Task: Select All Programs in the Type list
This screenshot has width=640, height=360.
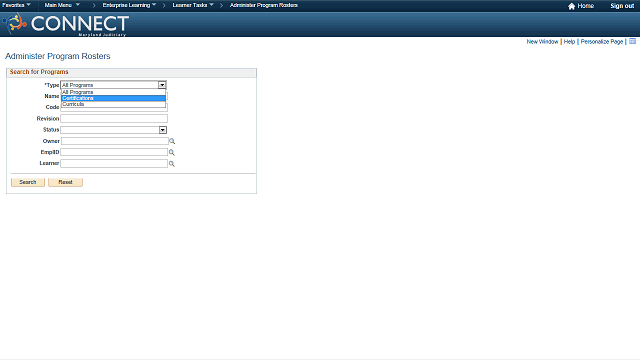Action: click(113, 92)
